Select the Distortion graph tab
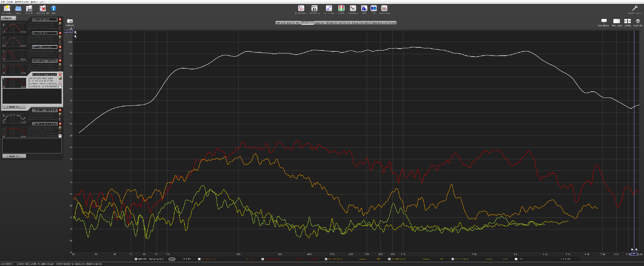Viewport: 644px width, 266px height. 308,23
